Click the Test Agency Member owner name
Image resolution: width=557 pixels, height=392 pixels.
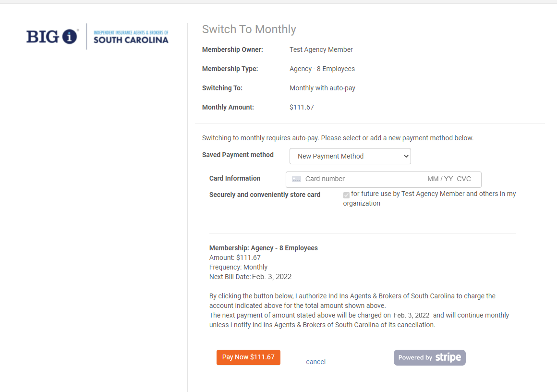point(321,50)
